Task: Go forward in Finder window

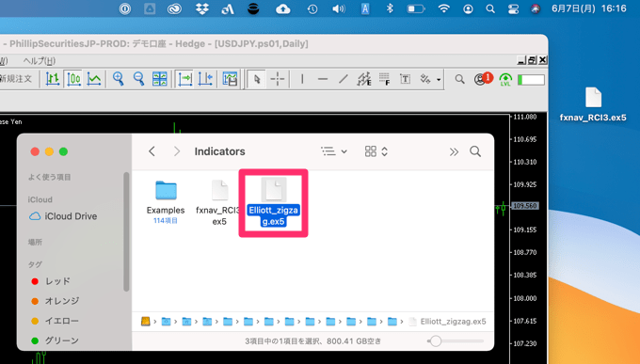Action: point(177,151)
